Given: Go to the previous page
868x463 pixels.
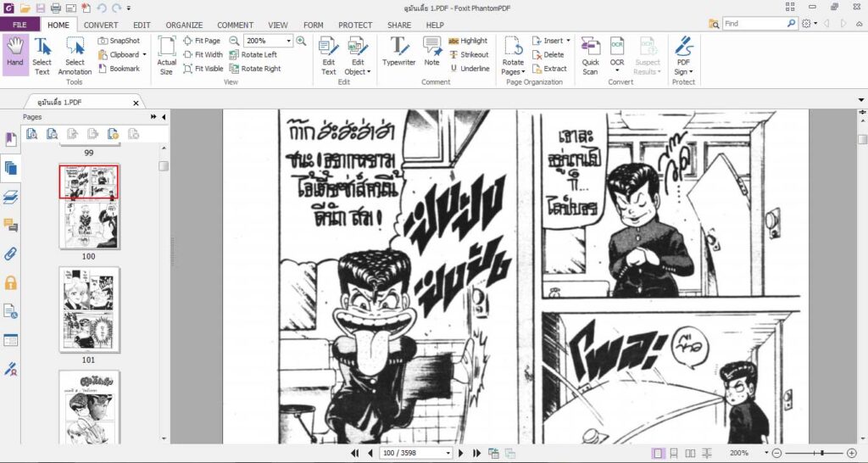Looking at the screenshot, I should (x=370, y=453).
